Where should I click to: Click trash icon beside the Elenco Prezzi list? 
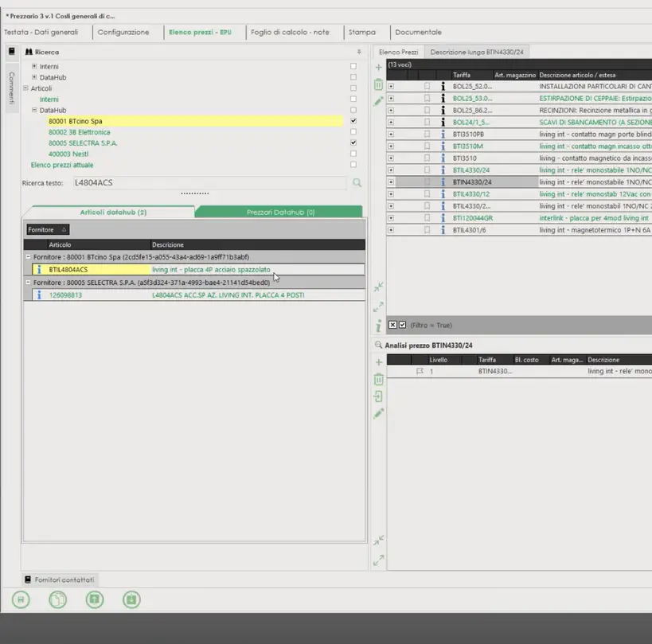tap(379, 84)
